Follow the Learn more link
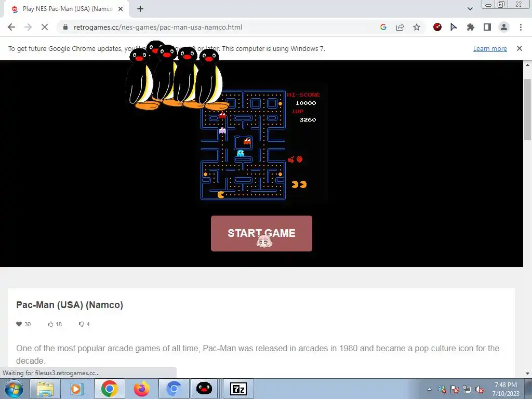Image resolution: width=532 pixels, height=399 pixels. point(490,48)
